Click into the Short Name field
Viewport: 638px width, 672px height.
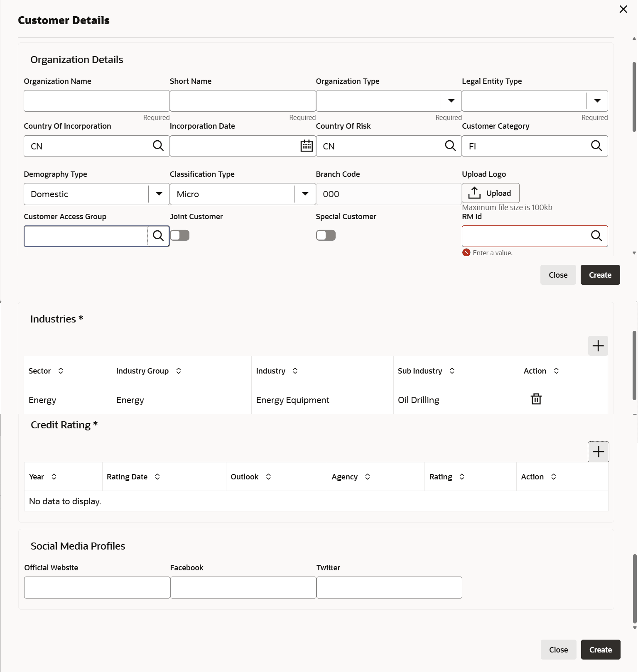coord(243,101)
